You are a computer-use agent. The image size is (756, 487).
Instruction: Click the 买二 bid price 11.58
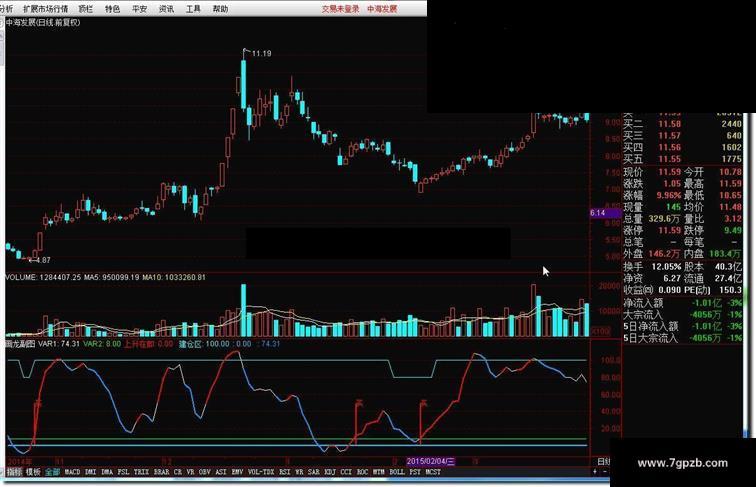(x=669, y=124)
